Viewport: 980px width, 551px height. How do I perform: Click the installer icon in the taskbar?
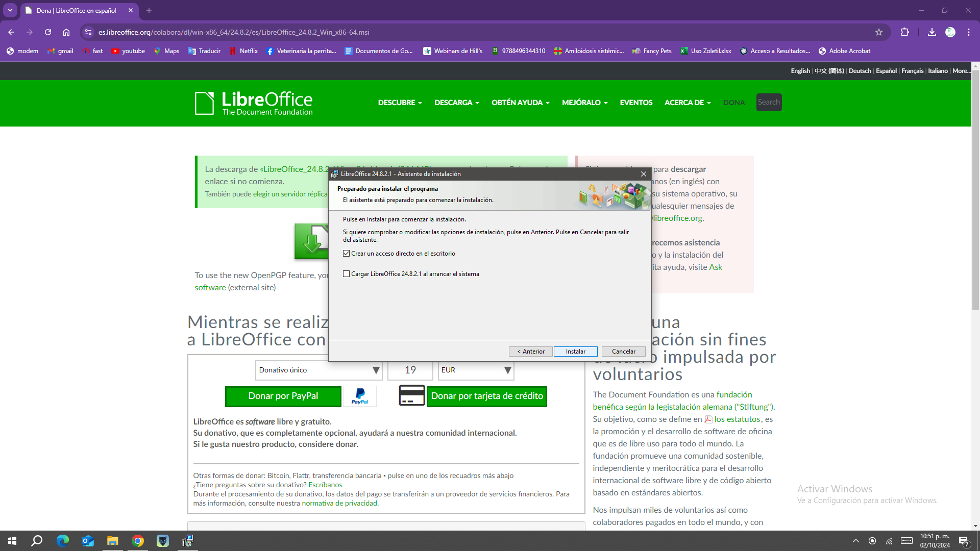pos(187,541)
